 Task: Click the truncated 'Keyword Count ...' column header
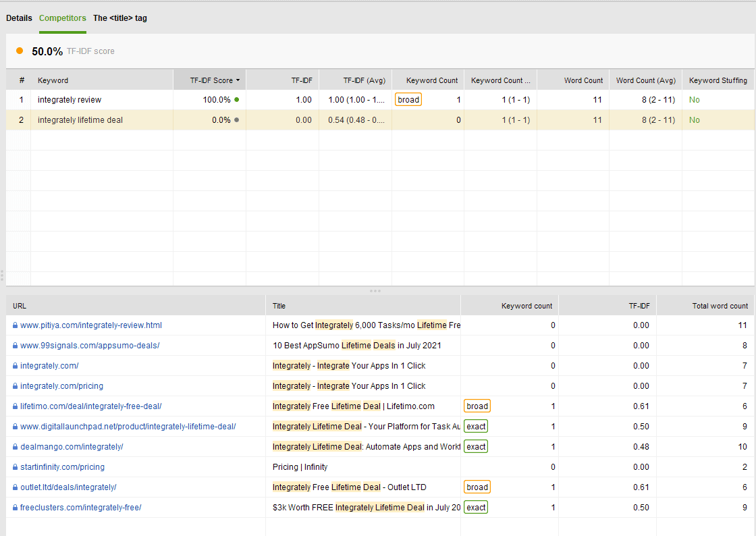[500, 80]
